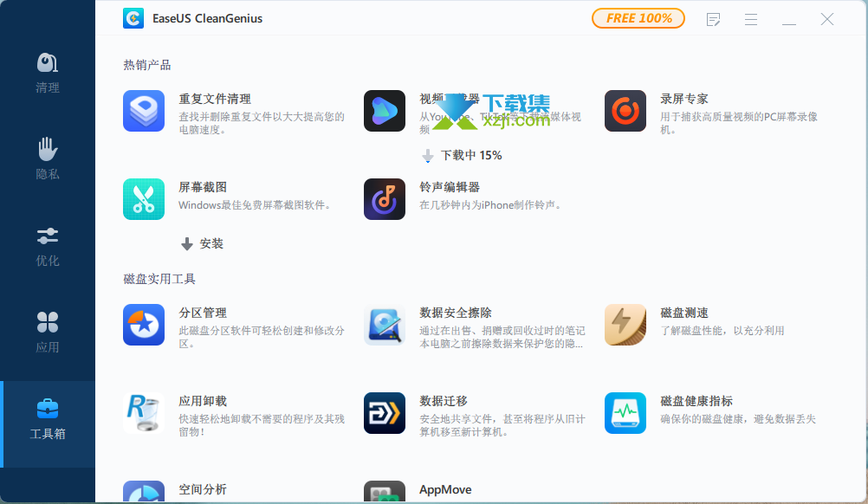Open the 屏幕截图 scissors icon
Screen dimensions: 868x504
click(x=144, y=199)
